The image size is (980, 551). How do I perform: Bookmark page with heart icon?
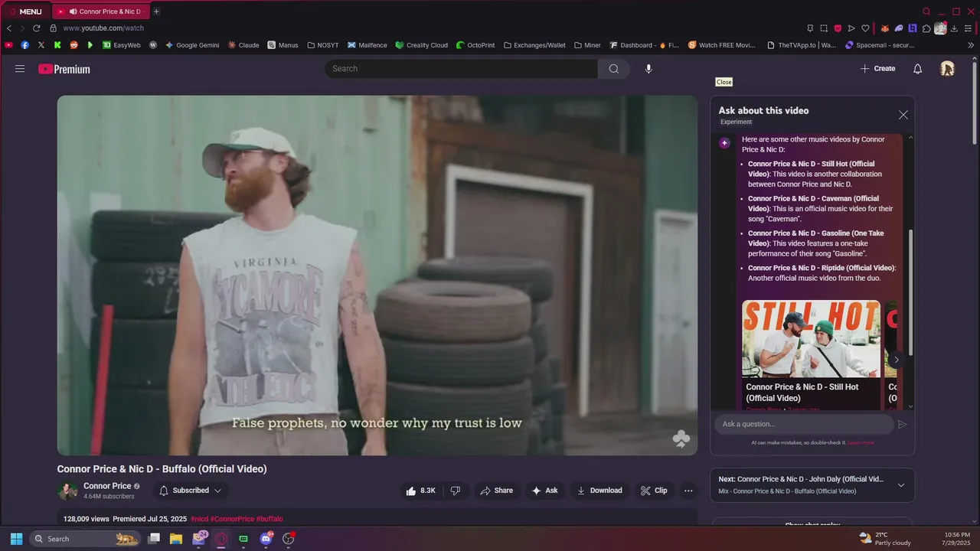click(x=865, y=28)
